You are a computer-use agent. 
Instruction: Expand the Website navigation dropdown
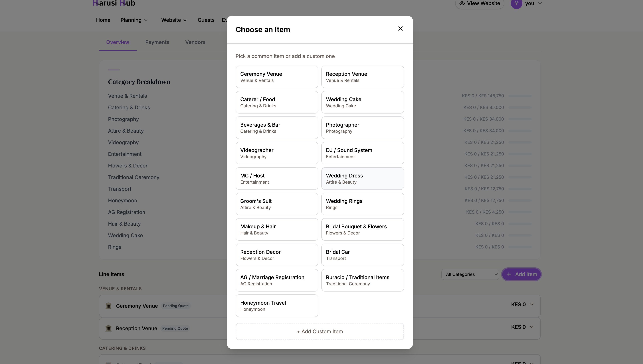click(x=174, y=20)
